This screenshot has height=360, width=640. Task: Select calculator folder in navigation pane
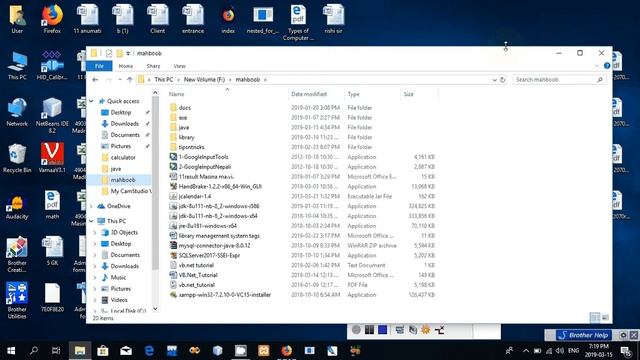(123, 157)
